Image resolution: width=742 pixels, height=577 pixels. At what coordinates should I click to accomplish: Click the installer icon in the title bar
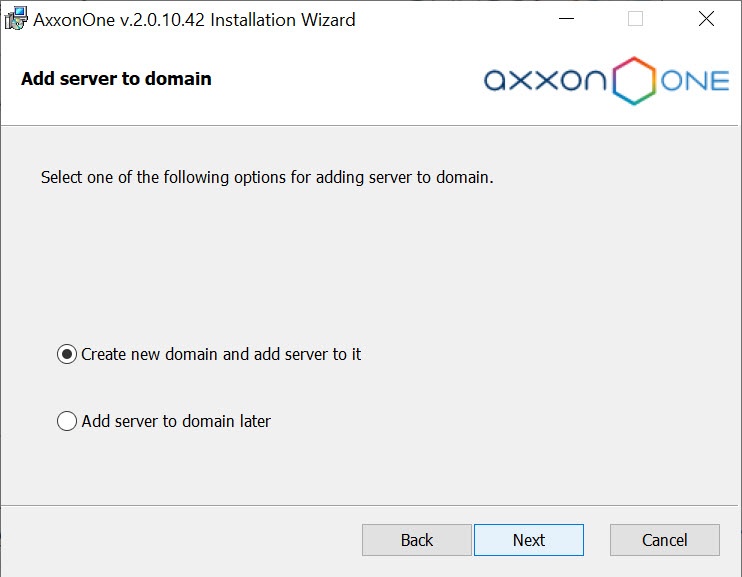[16, 19]
